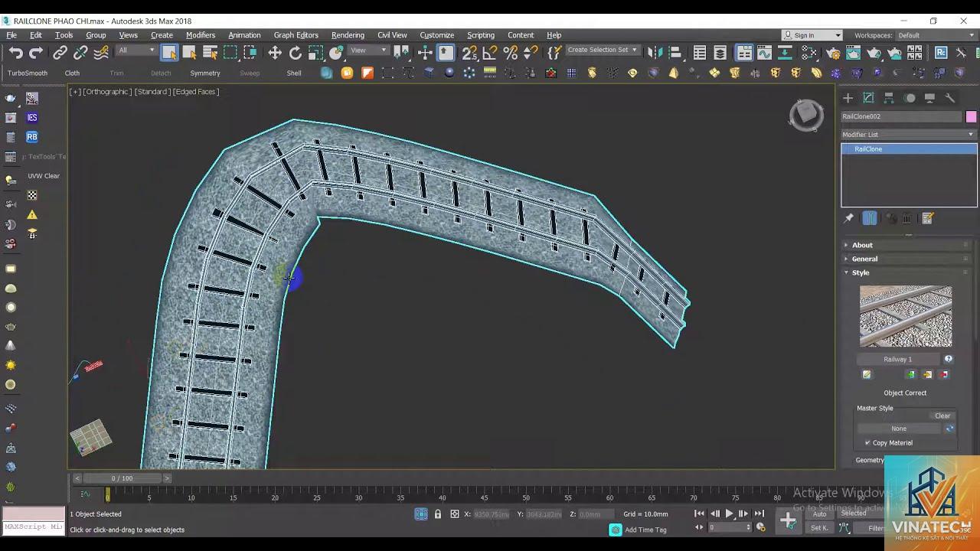Viewport: 980px width, 551px height.
Task: Open the Align tool icon
Action: click(x=675, y=53)
